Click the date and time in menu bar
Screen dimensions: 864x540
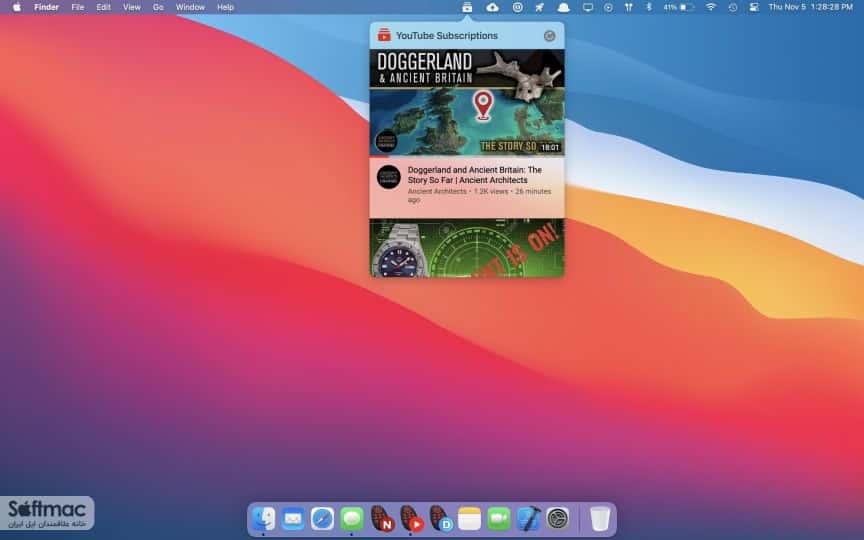tap(810, 7)
